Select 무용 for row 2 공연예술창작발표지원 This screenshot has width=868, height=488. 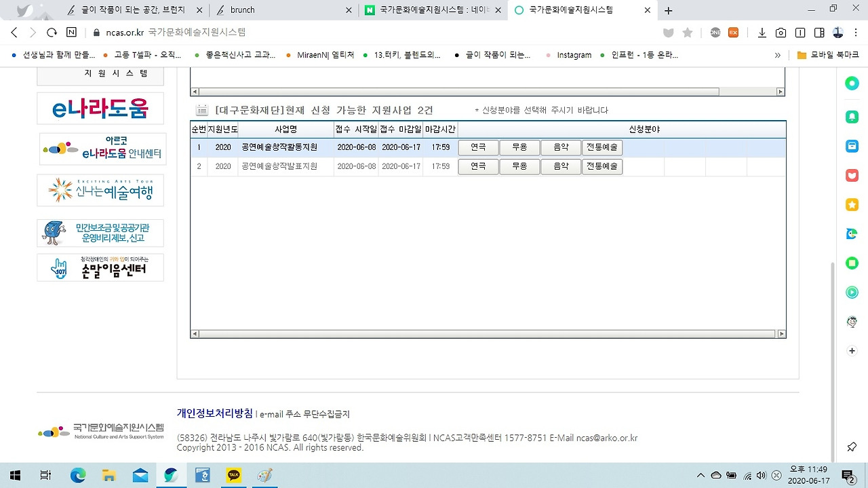tap(519, 166)
